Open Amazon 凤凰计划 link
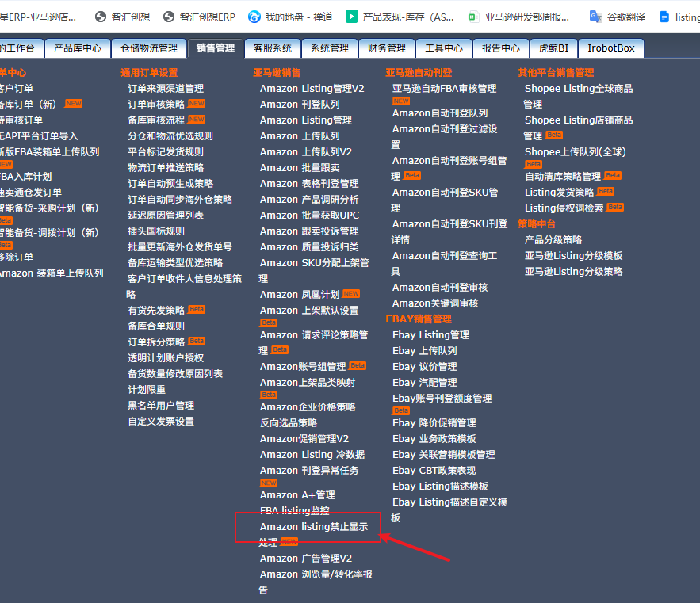This screenshot has height=603, width=700. [x=300, y=295]
